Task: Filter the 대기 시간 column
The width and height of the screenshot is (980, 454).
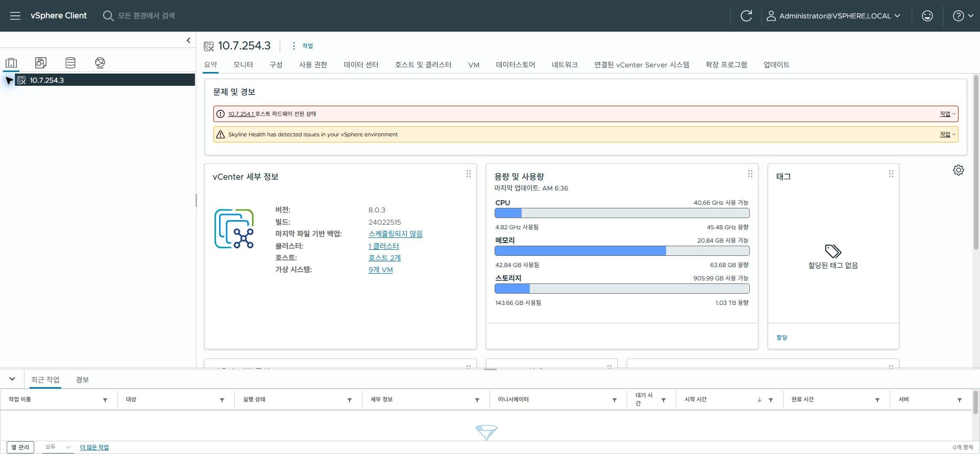Action: 664,400
